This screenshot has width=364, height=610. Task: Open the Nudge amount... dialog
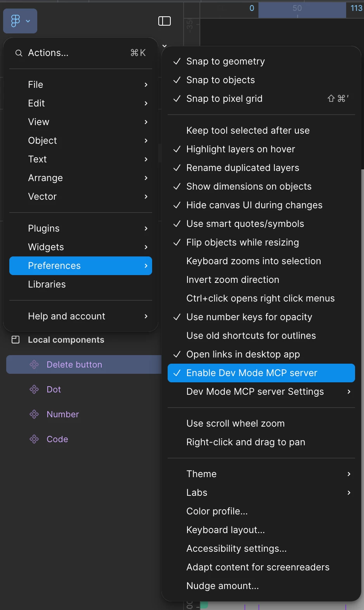pyautogui.click(x=261, y=586)
